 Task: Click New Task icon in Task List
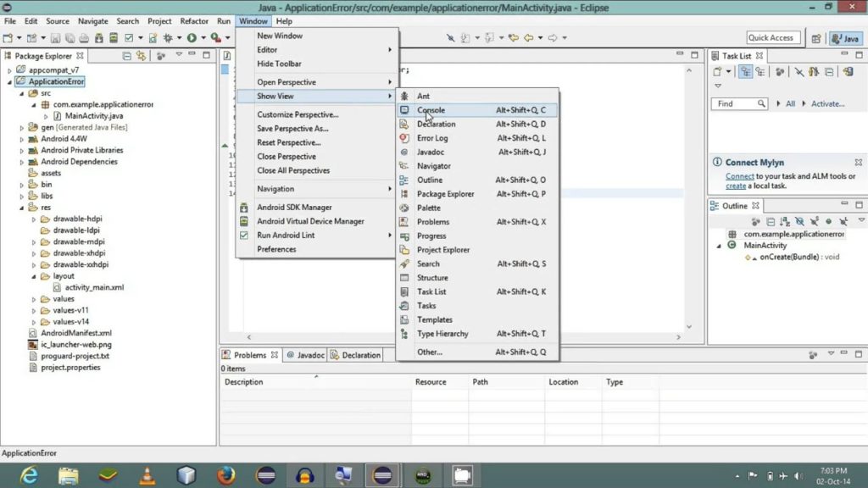point(717,71)
